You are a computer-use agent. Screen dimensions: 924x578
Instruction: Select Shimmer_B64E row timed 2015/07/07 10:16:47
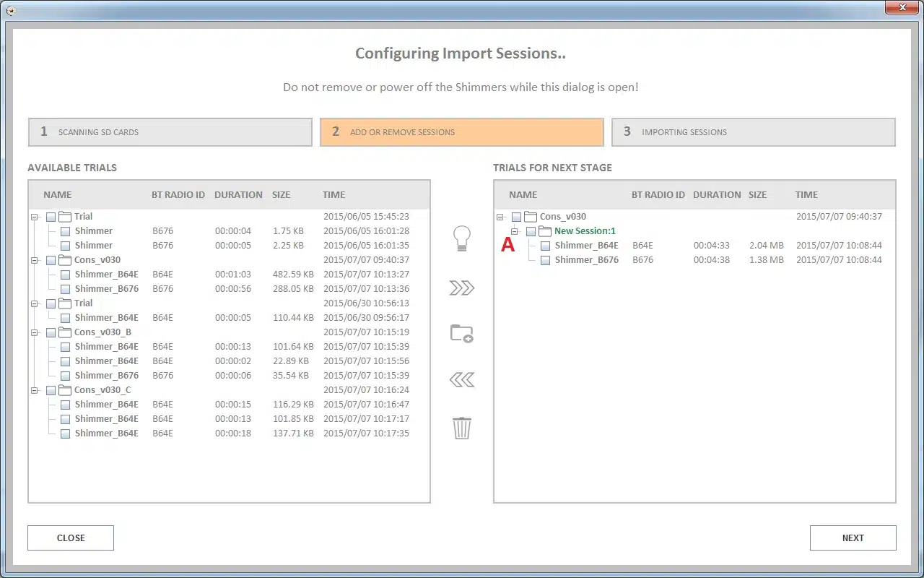click(x=230, y=405)
